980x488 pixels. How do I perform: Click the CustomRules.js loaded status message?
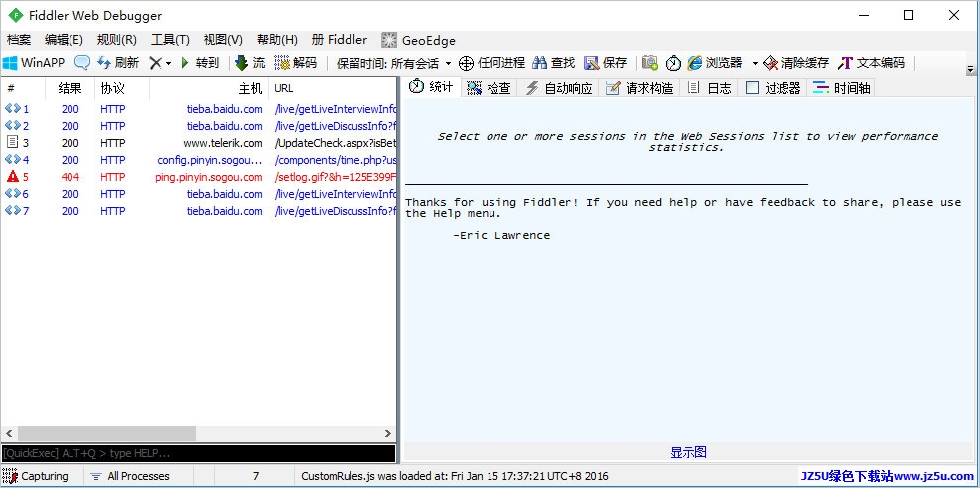click(455, 476)
